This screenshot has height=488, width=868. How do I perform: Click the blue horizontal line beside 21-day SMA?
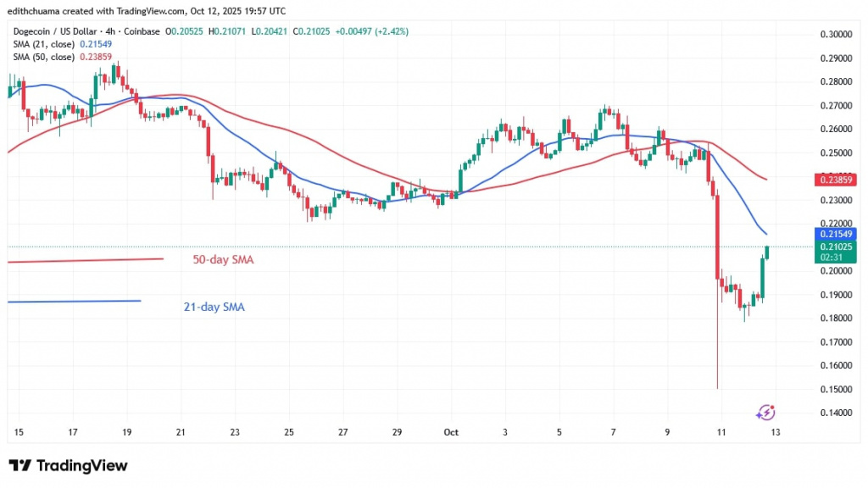75,301
